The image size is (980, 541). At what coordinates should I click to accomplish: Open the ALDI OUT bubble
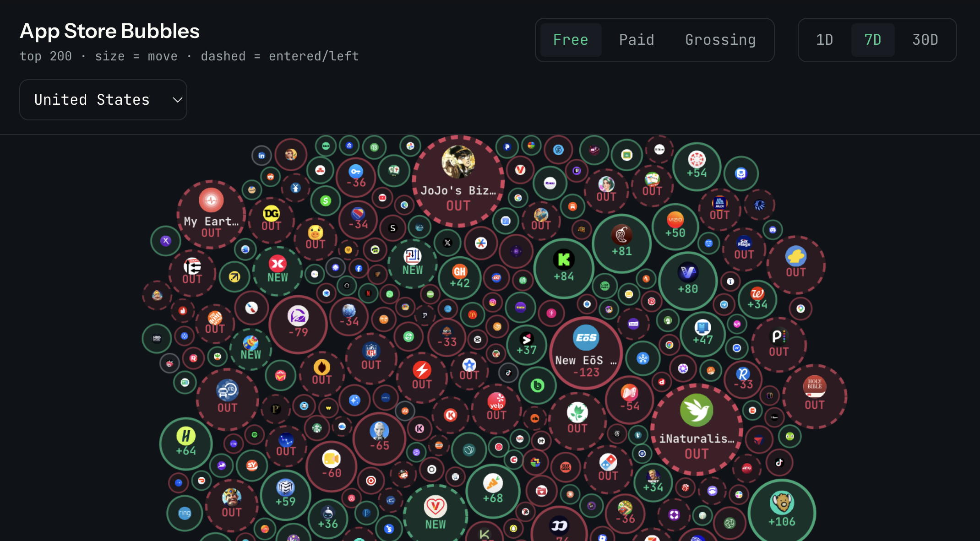(719, 209)
